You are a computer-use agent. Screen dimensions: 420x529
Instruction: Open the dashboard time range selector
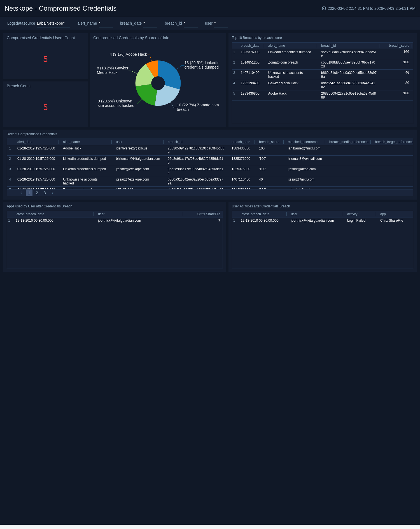[x=369, y=8]
